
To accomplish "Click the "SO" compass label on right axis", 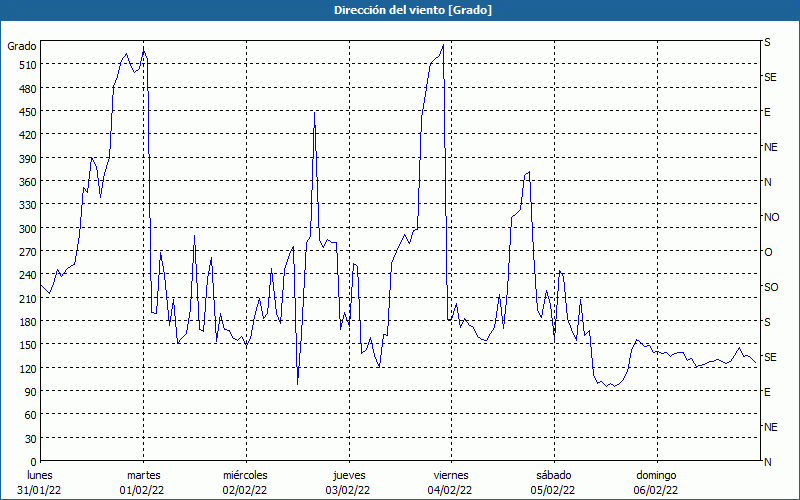I will [x=771, y=287].
